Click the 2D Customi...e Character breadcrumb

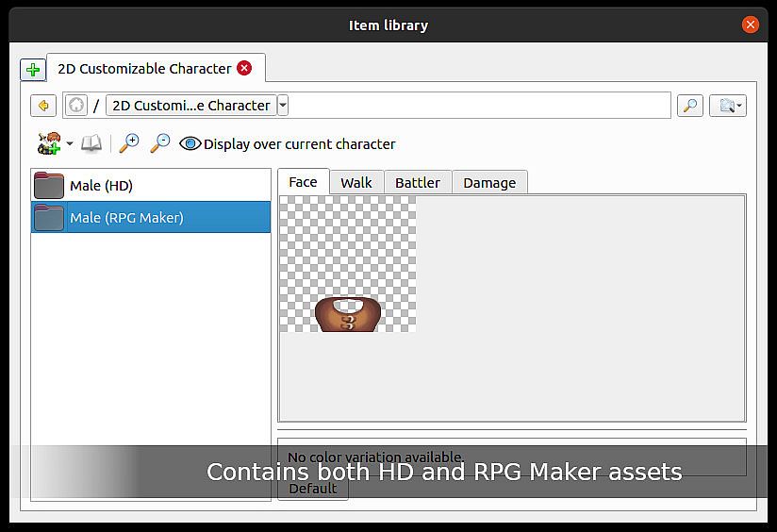tap(191, 105)
